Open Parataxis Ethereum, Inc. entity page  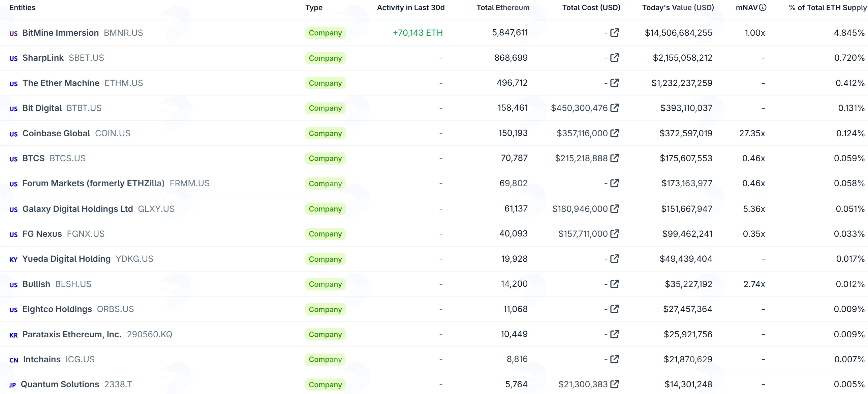[72, 334]
